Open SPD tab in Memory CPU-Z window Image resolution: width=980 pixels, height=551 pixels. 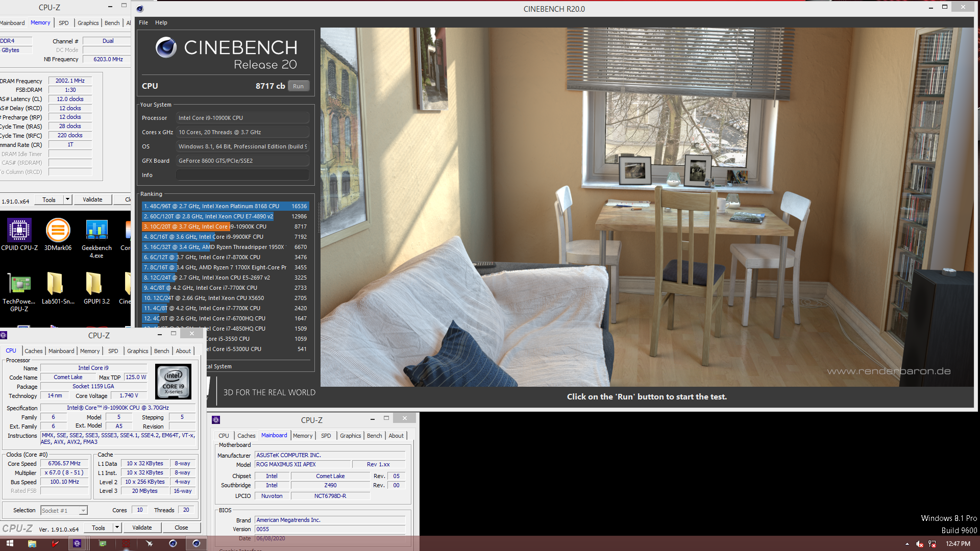[63, 23]
